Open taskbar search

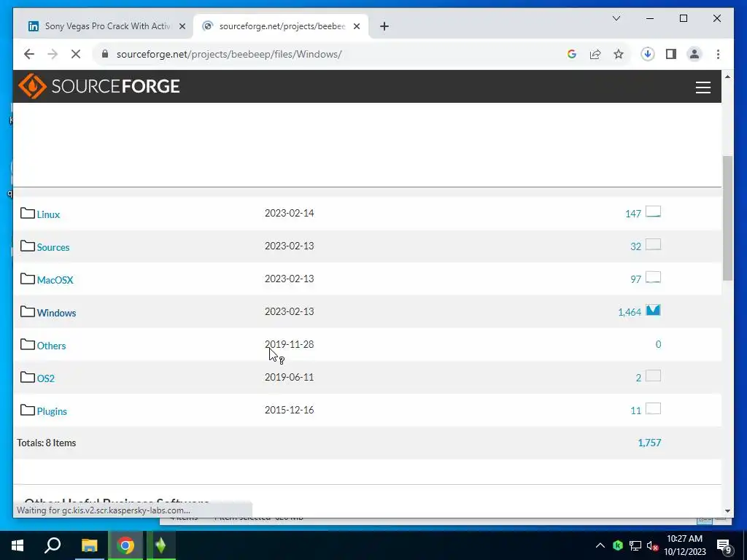tap(53, 545)
